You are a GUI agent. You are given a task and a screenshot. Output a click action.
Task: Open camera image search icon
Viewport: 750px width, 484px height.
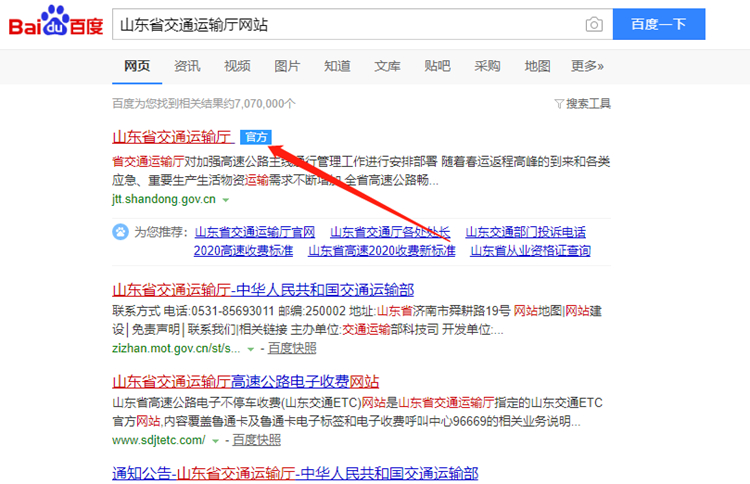tap(594, 24)
